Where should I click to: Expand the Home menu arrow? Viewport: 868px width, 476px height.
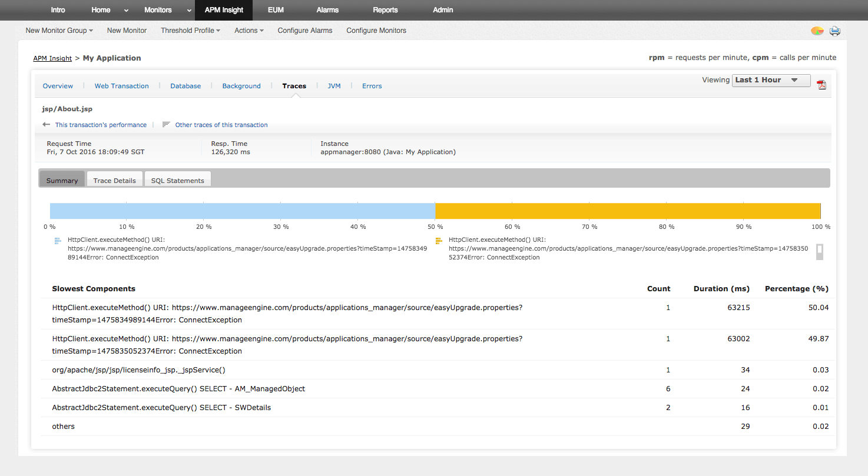pyautogui.click(x=125, y=11)
